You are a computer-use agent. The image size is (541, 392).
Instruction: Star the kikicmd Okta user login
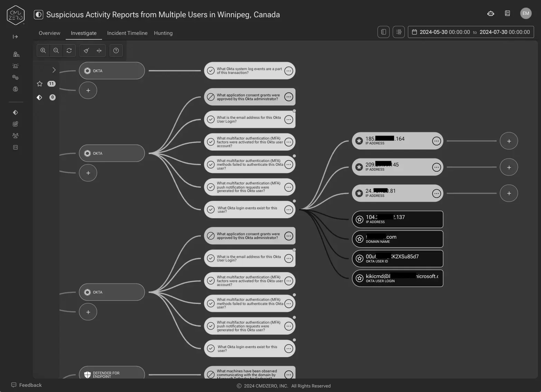pyautogui.click(x=360, y=278)
